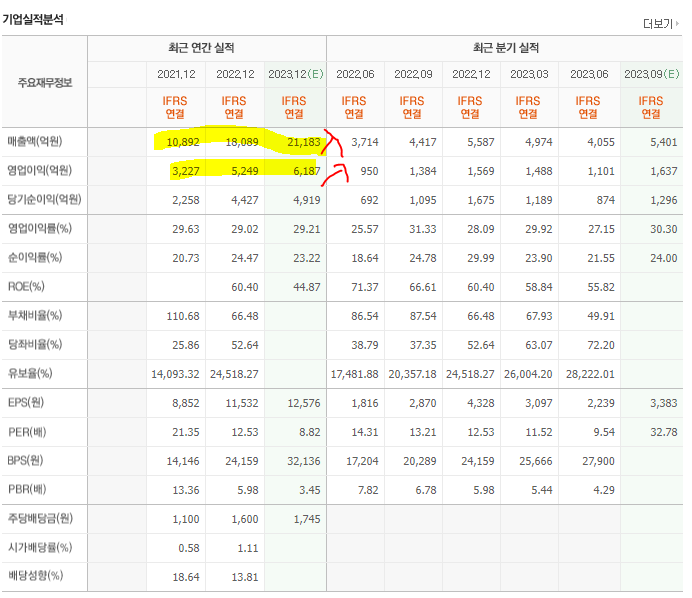Screen dimensions: 692x598
Task: Open the 더보기 link
Action: click(x=658, y=23)
